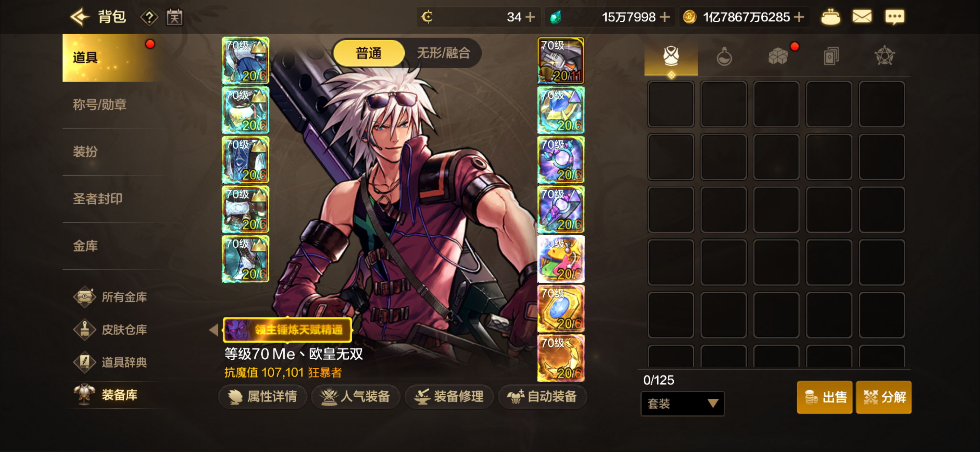Select the potion consumables inventory tab

[x=724, y=57]
